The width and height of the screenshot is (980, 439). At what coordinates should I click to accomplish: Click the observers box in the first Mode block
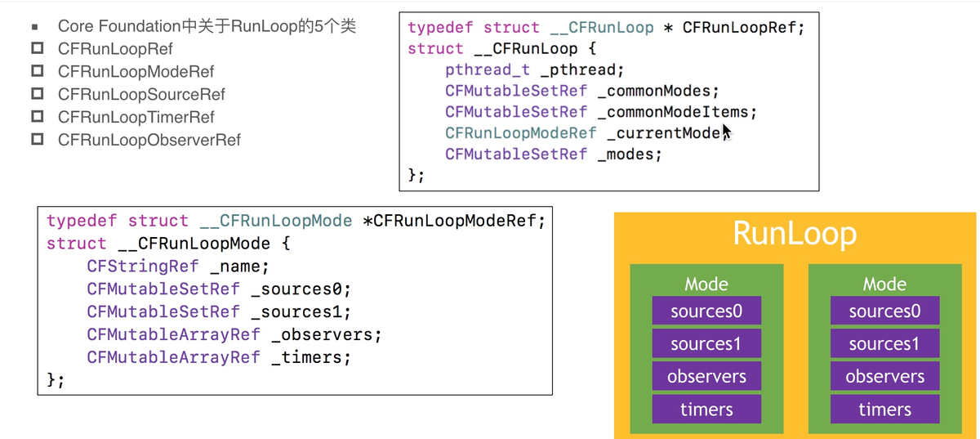pyautogui.click(x=706, y=376)
